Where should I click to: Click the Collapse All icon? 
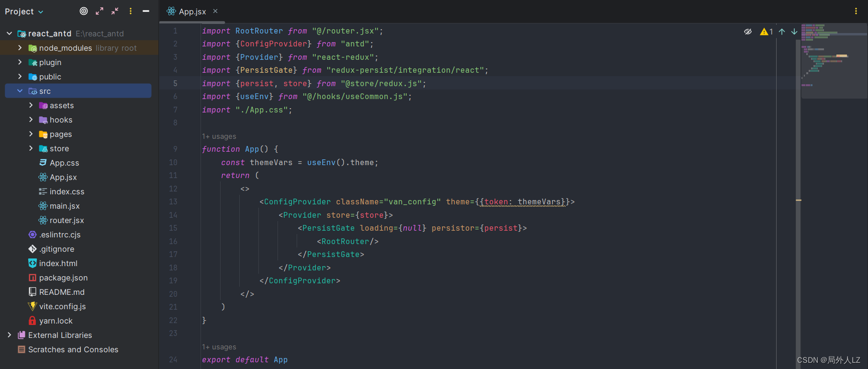point(115,11)
